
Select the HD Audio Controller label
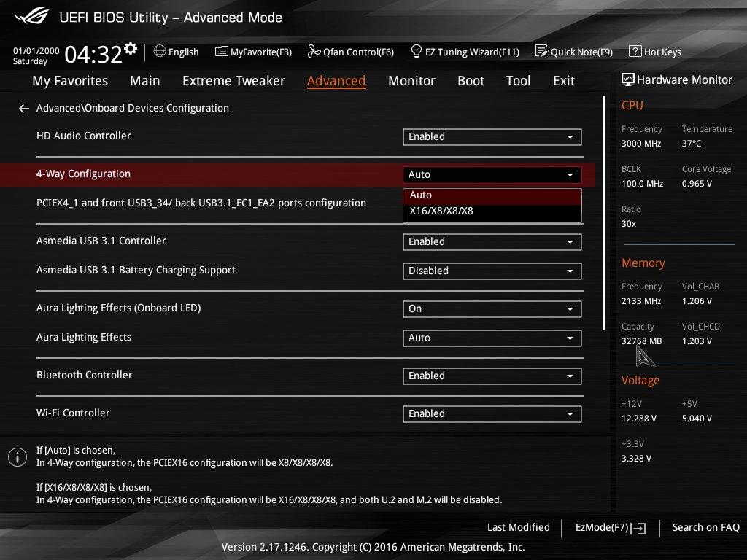click(x=84, y=136)
